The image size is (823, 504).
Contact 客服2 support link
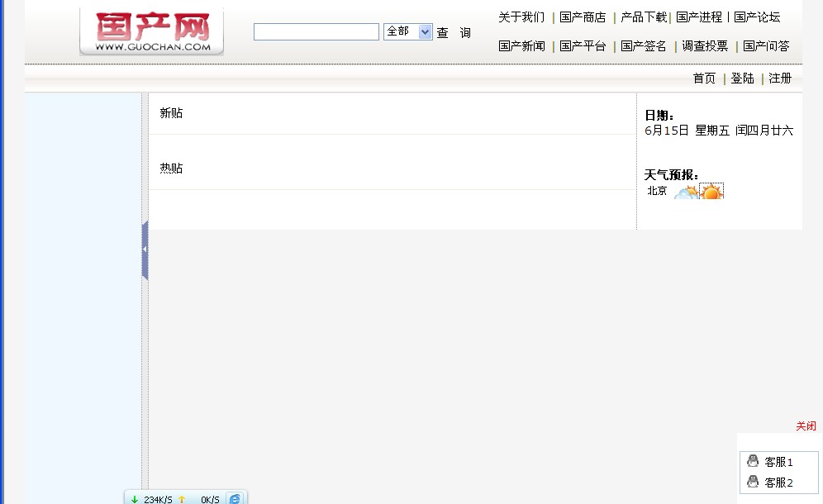[779, 483]
